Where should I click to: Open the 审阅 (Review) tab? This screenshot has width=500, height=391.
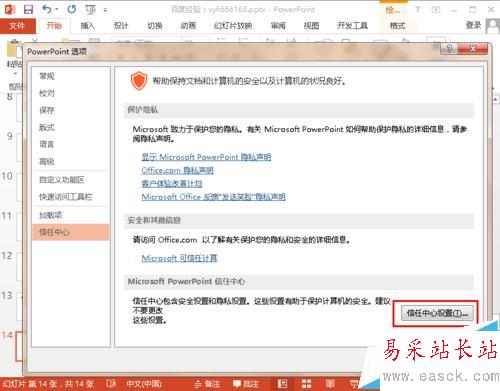[x=278, y=26]
